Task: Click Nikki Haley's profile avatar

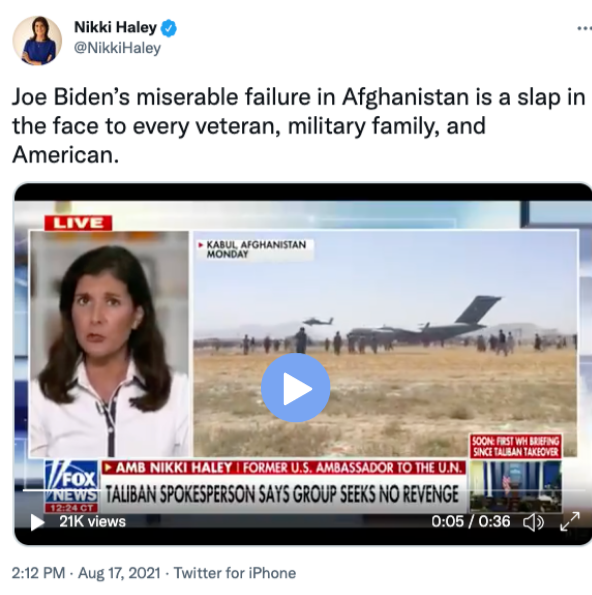Action: point(37,40)
